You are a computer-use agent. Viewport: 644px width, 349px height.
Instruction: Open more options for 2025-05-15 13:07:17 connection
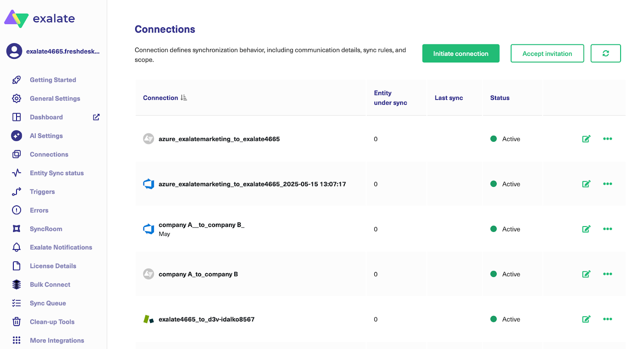(x=607, y=184)
